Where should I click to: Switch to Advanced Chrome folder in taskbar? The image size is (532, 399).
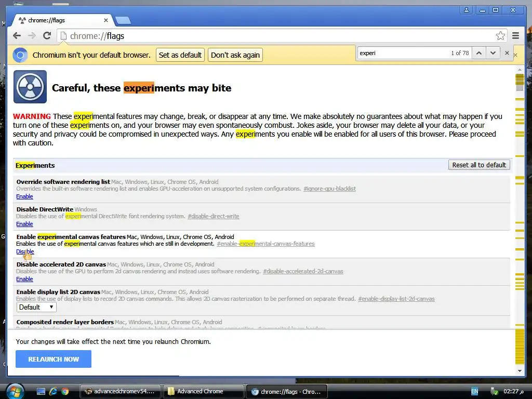click(203, 392)
